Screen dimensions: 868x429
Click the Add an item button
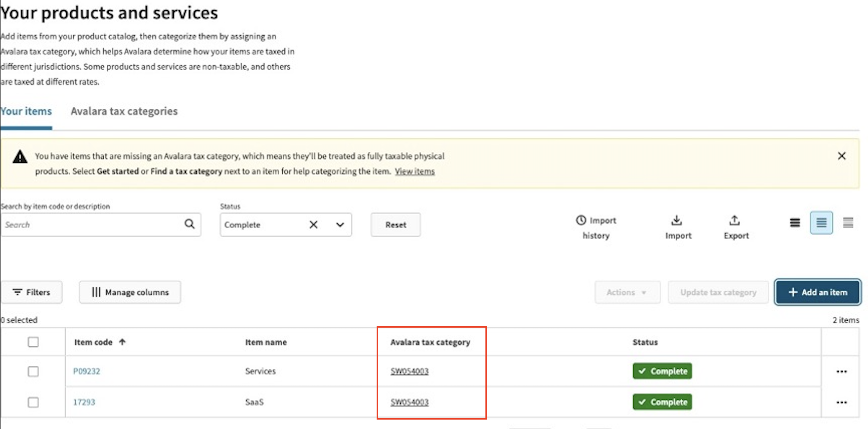(x=818, y=292)
